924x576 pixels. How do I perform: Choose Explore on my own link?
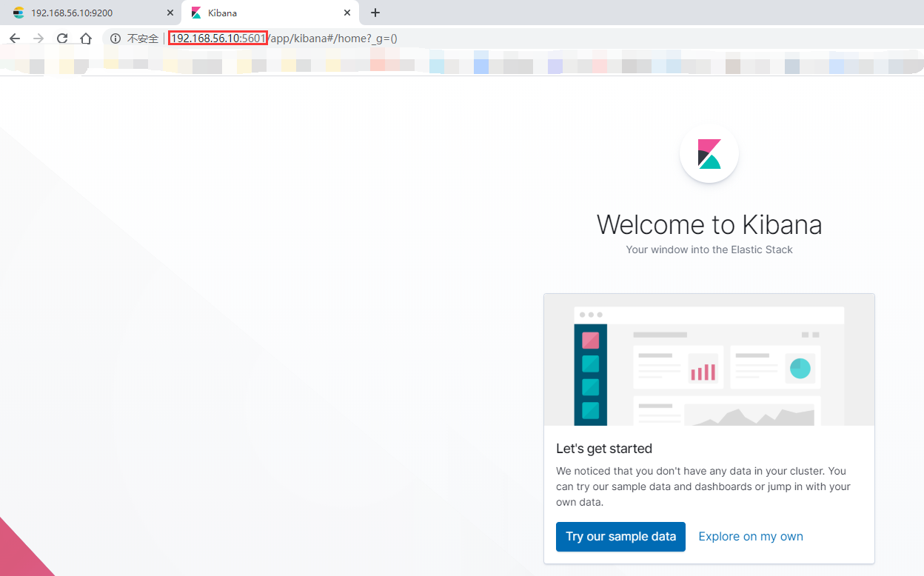751,537
